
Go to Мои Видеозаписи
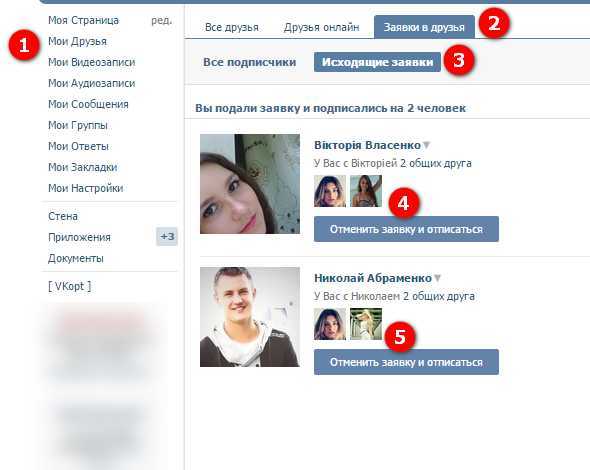coord(91,62)
